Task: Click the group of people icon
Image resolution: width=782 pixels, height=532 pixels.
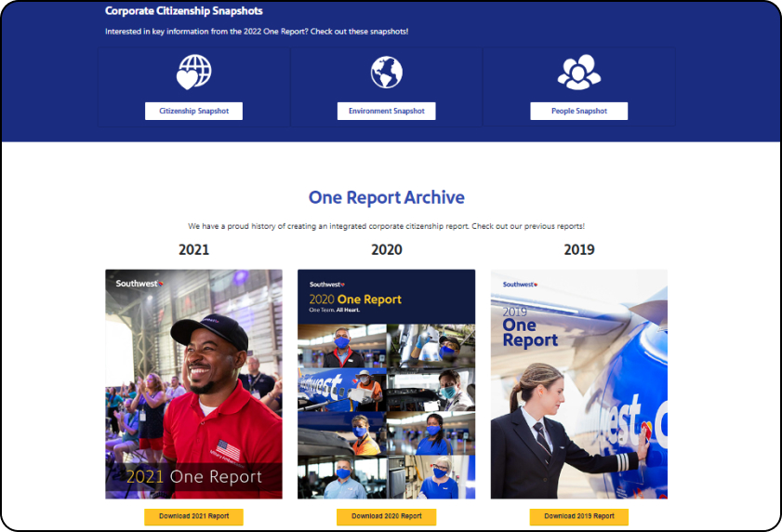Action: click(579, 72)
